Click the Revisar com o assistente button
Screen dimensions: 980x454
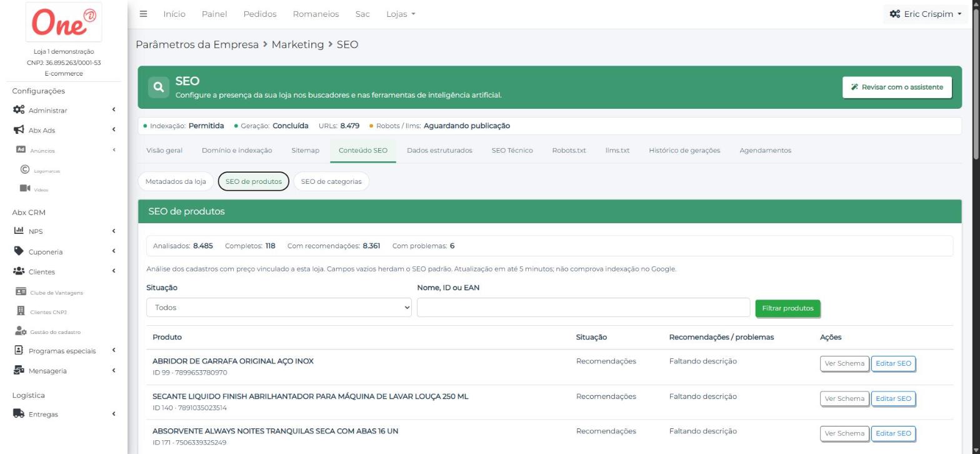tap(897, 87)
